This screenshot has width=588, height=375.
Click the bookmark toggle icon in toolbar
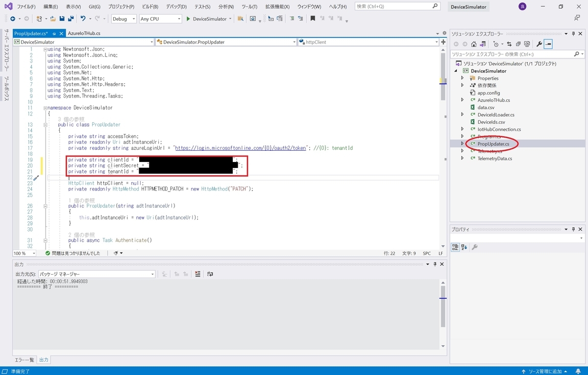coord(313,19)
